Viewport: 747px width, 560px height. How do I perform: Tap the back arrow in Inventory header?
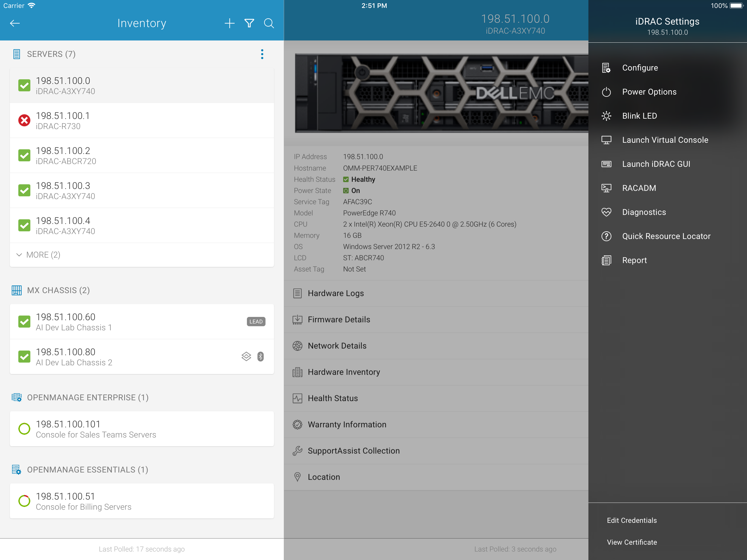click(15, 23)
